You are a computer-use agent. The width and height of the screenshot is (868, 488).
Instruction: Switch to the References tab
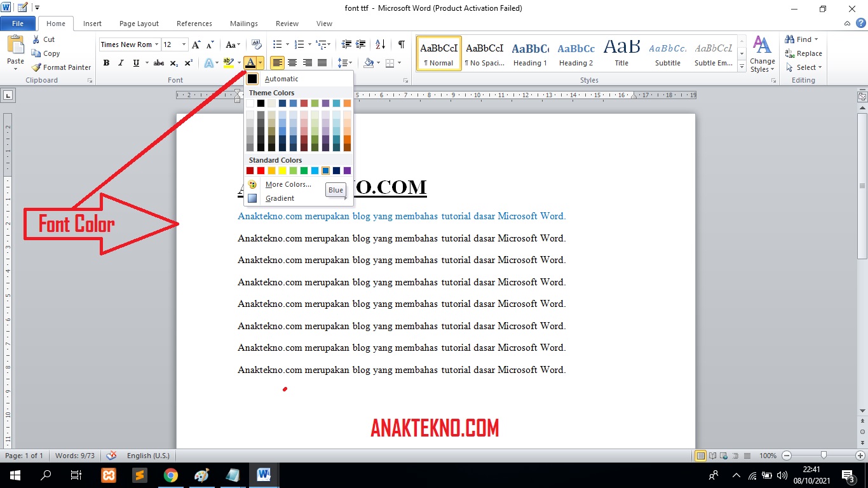(x=194, y=24)
